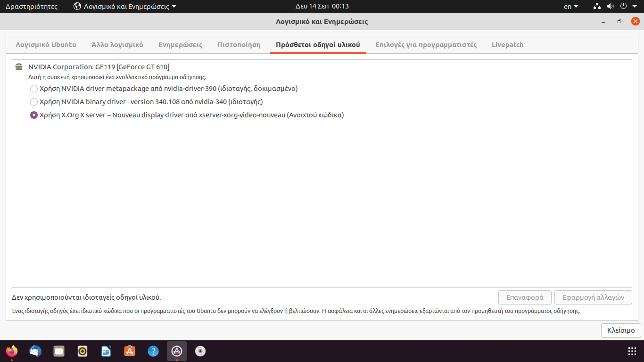
Task: Show applications grid in the dock
Action: pyautogui.click(x=632, y=351)
